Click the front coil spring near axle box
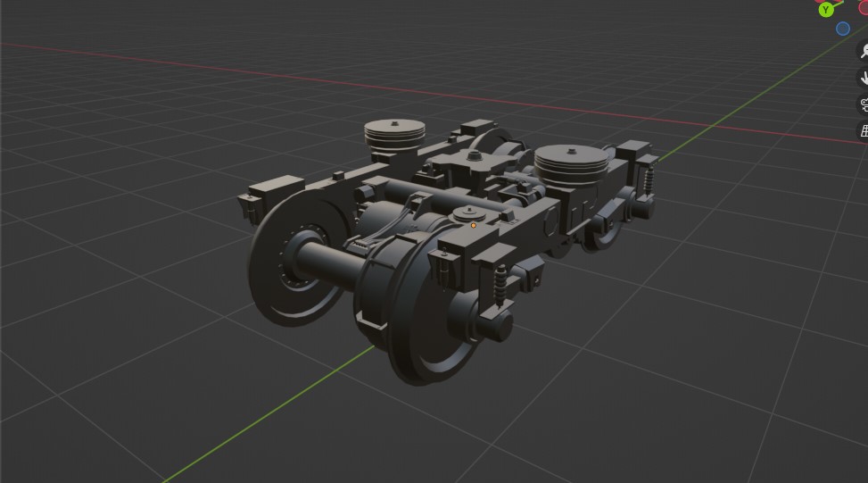The image size is (868, 483). pyautogui.click(x=500, y=284)
